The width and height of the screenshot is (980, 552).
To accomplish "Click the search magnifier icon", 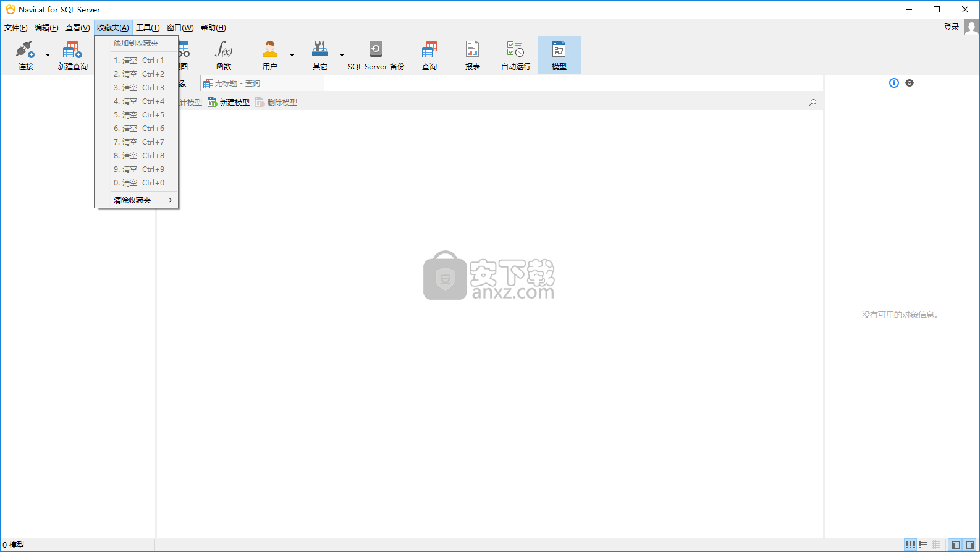I will (813, 103).
